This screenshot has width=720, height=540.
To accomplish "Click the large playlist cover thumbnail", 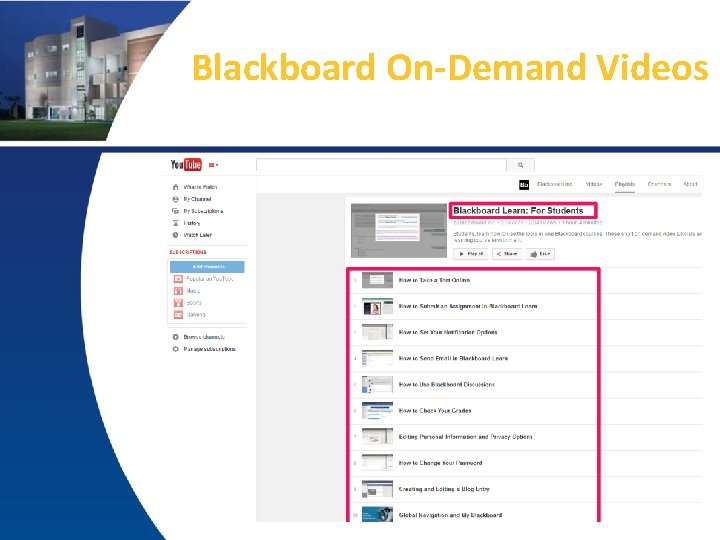I will point(399,231).
